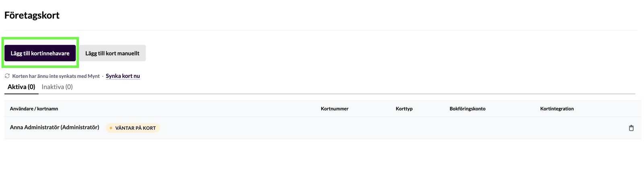Click the Kortnummer column header
Screen dimensions: 644x188
(x=334, y=109)
